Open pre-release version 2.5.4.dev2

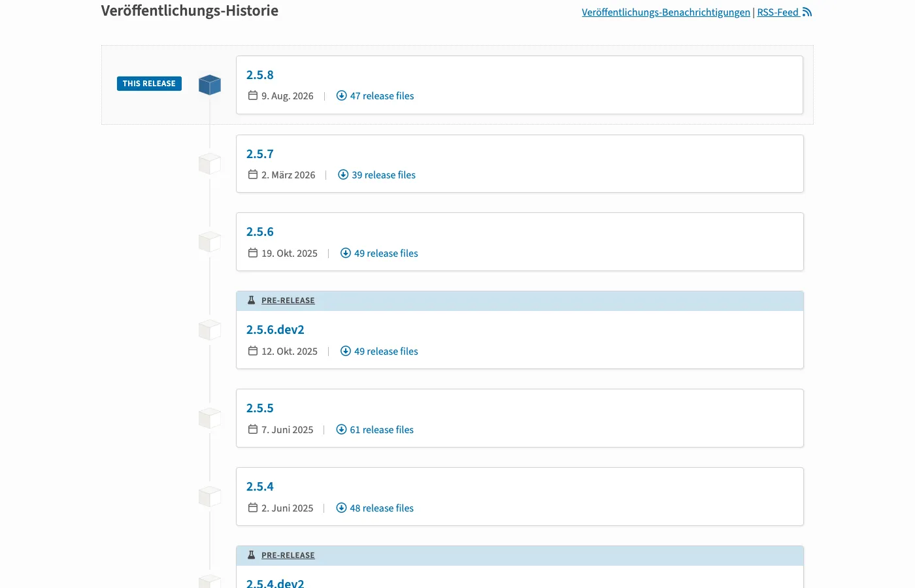click(x=275, y=583)
